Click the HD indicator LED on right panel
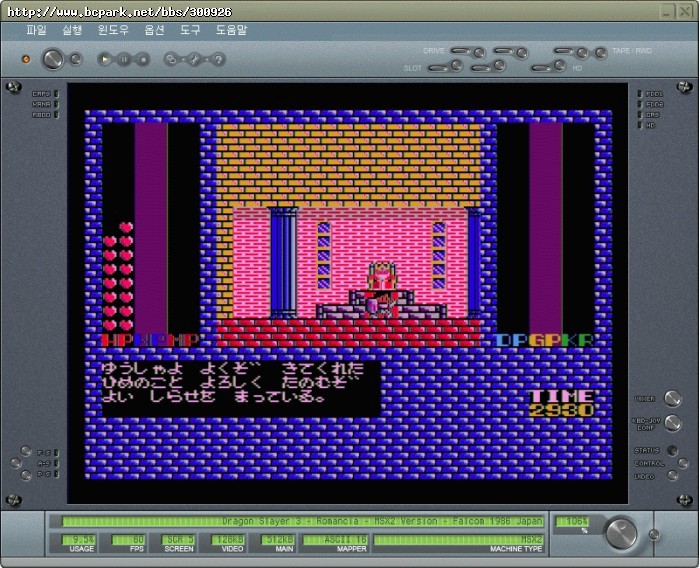The image size is (700, 568). pyautogui.click(x=640, y=125)
